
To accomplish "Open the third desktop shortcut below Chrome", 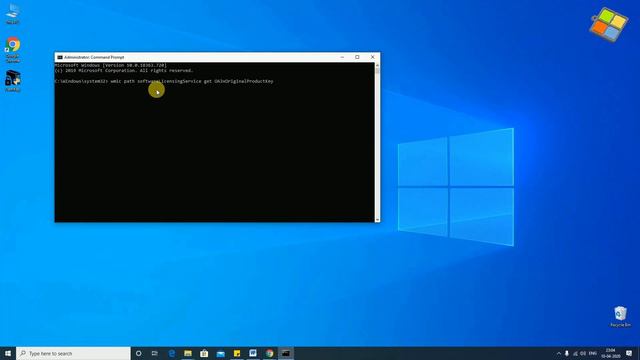I will [13, 80].
